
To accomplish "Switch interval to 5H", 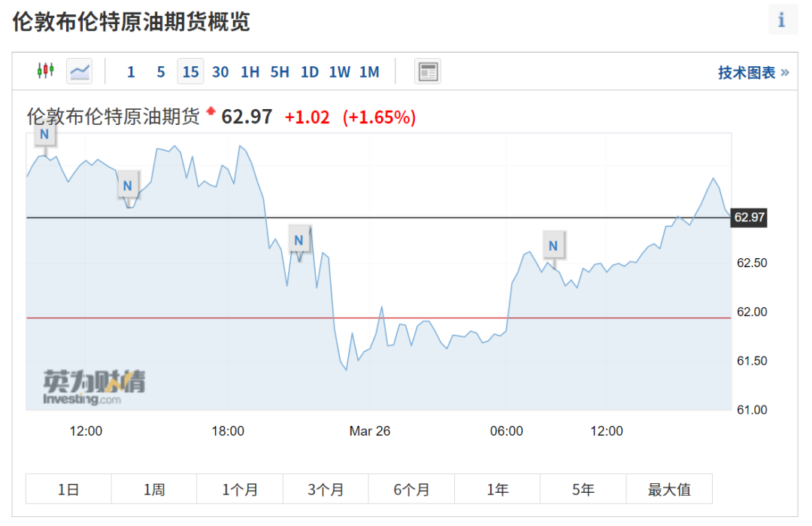I will [280, 72].
